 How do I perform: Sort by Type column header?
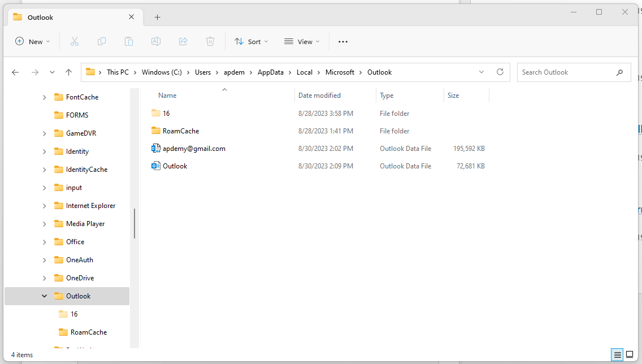pos(387,96)
